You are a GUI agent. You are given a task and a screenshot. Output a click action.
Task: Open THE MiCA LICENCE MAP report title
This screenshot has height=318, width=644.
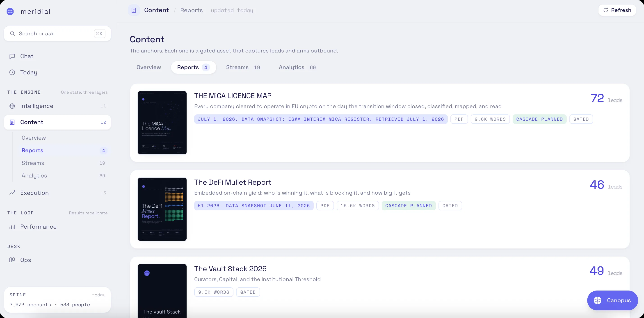coord(233,96)
